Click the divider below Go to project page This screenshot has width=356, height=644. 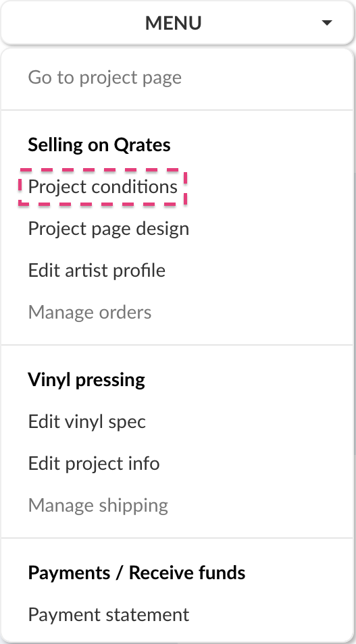178,109
